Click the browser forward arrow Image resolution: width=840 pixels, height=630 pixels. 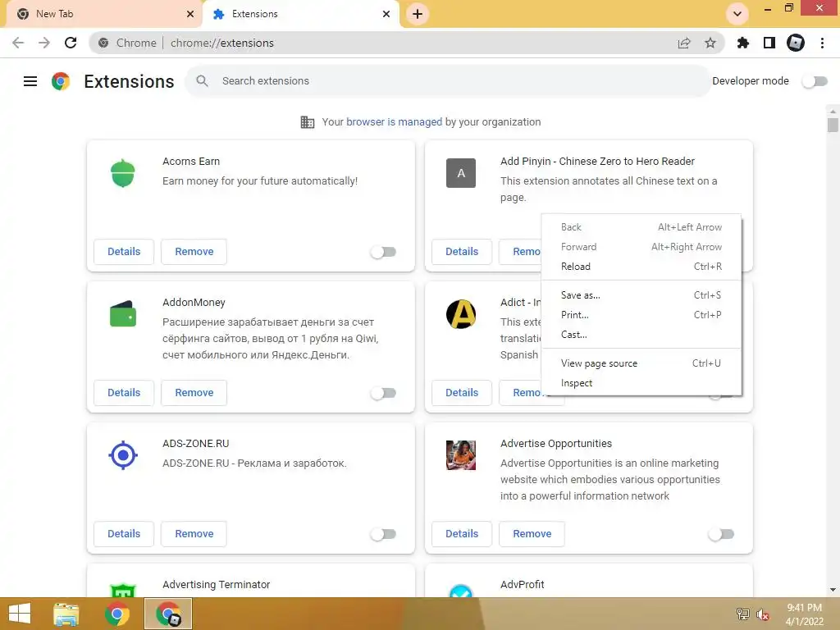pos(44,43)
